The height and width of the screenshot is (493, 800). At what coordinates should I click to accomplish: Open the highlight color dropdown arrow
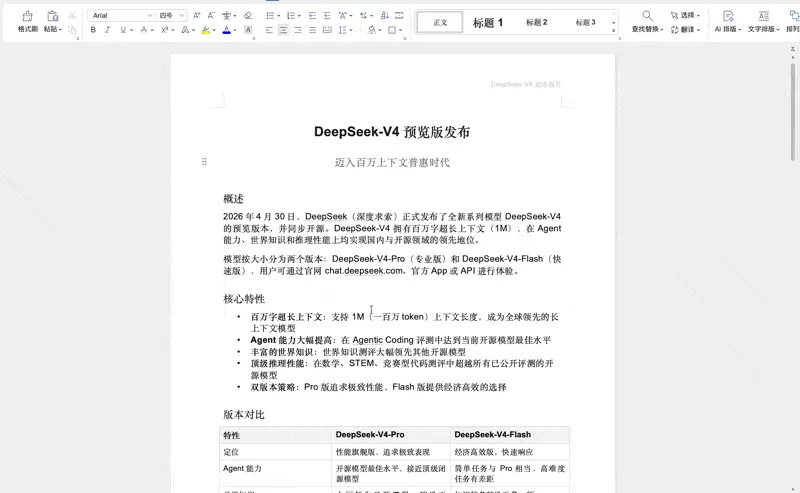214,30
